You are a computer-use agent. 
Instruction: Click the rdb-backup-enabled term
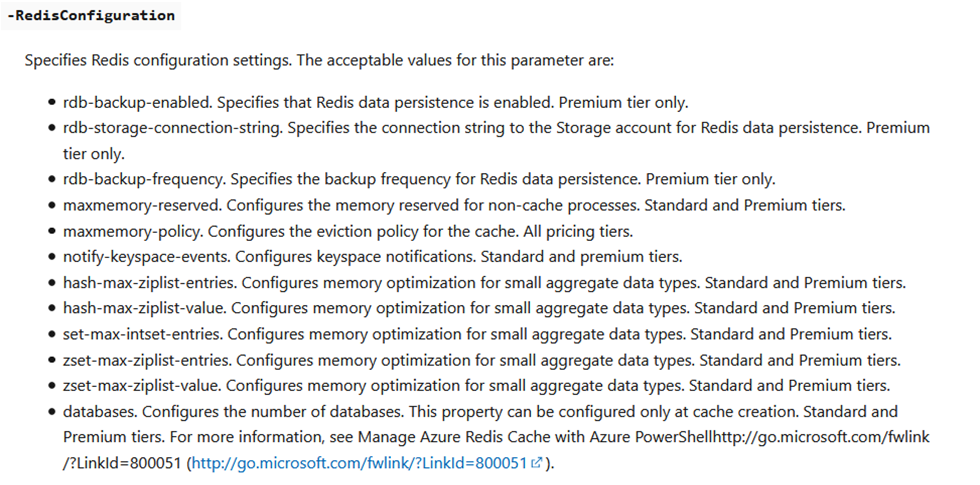click(x=137, y=103)
